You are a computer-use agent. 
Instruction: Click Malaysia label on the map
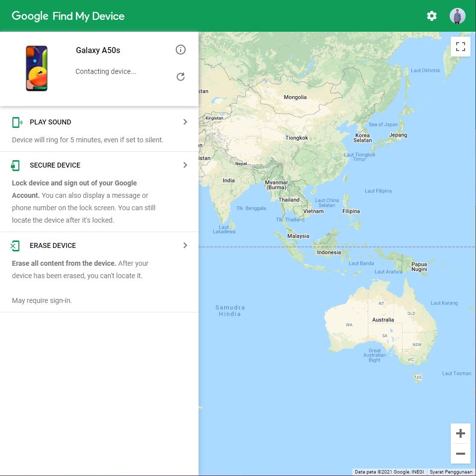298,236
